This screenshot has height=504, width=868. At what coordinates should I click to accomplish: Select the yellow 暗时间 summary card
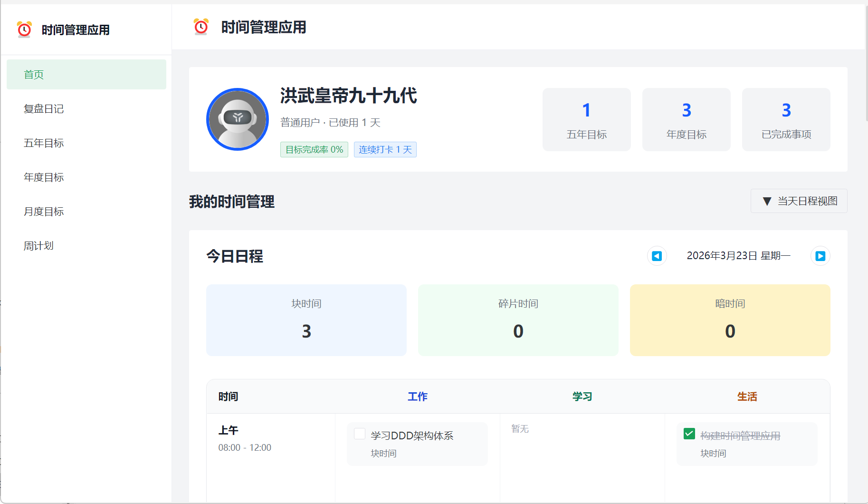[730, 320]
